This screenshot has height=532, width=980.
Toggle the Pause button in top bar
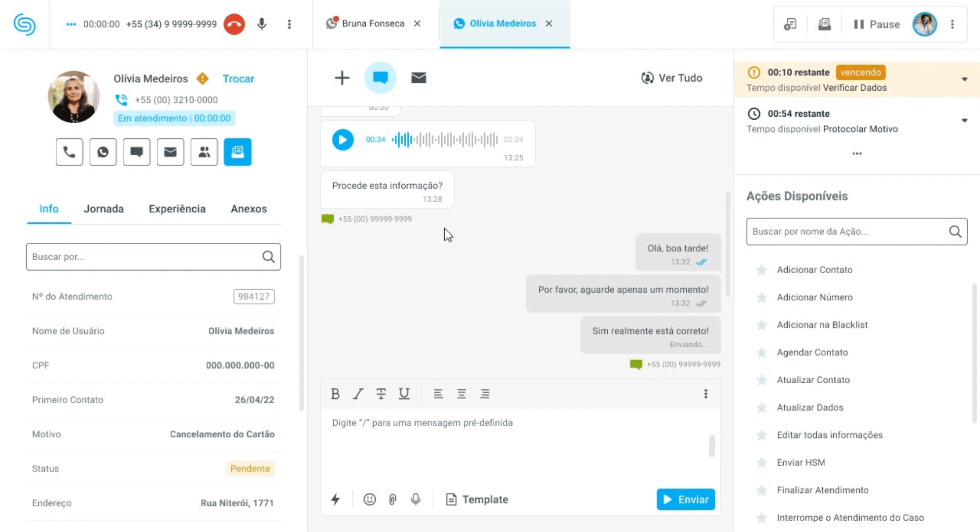coord(876,24)
